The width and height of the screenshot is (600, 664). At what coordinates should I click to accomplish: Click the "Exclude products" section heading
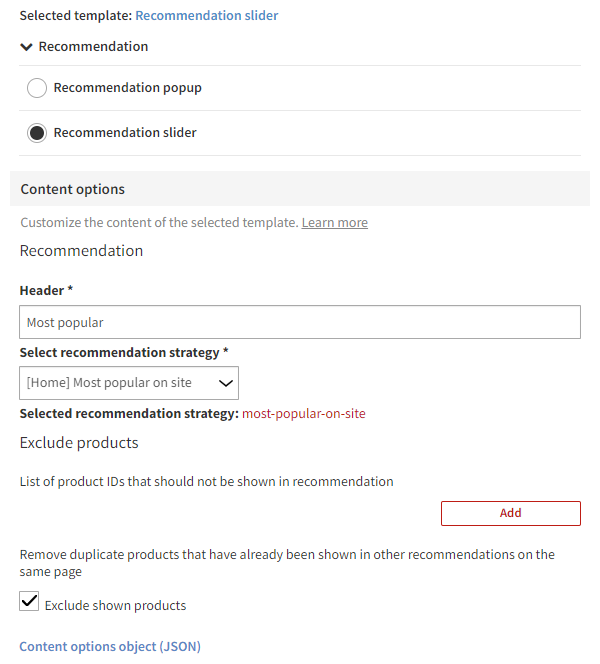coord(79,442)
